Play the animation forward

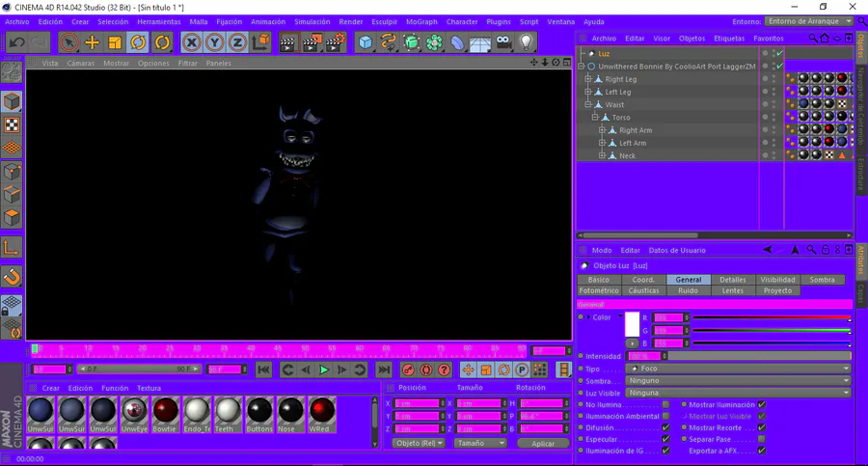(324, 370)
